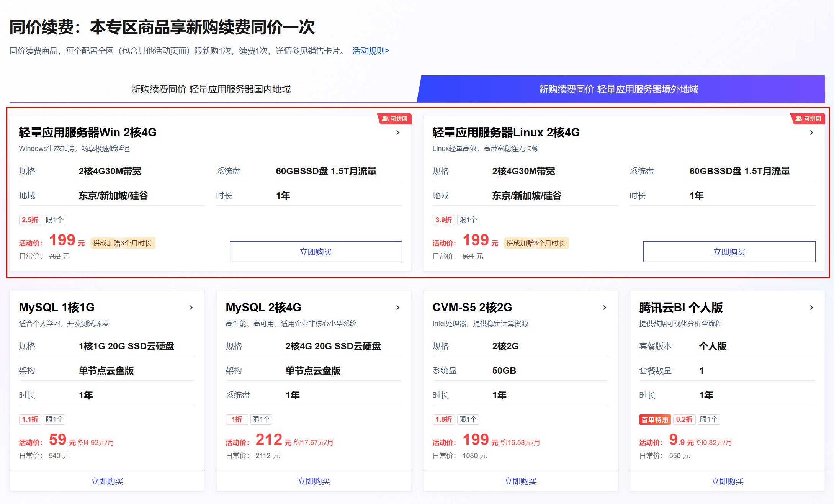Screen dimensions: 834x504
Task: Click the 可拼团 badge on Linux server card
Action: (808, 119)
